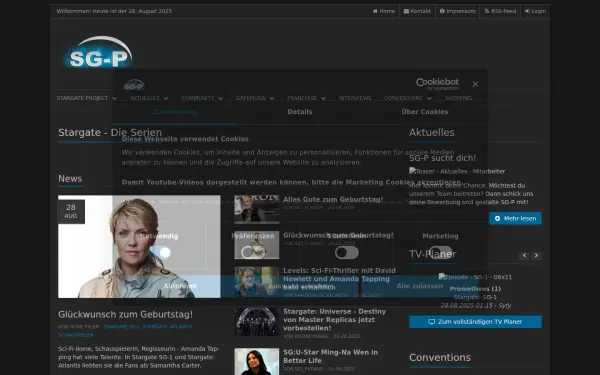Close the cookie dialog with the X
The height and width of the screenshot is (375, 600).
click(475, 84)
